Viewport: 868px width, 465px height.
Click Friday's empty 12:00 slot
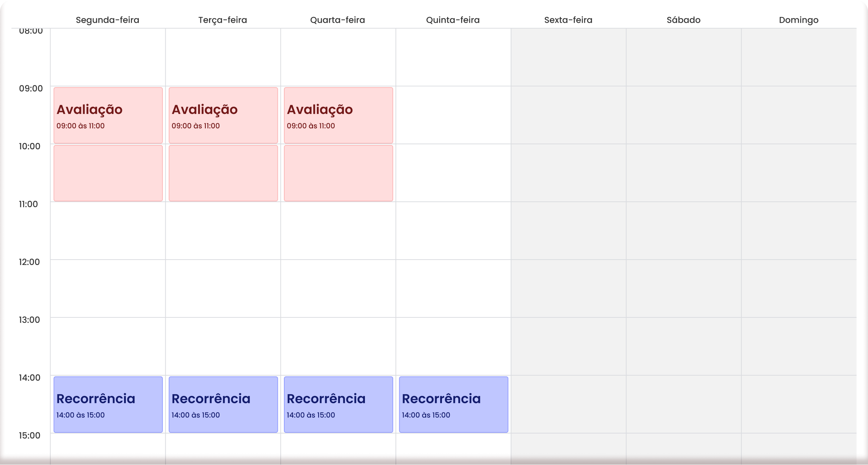point(569,289)
